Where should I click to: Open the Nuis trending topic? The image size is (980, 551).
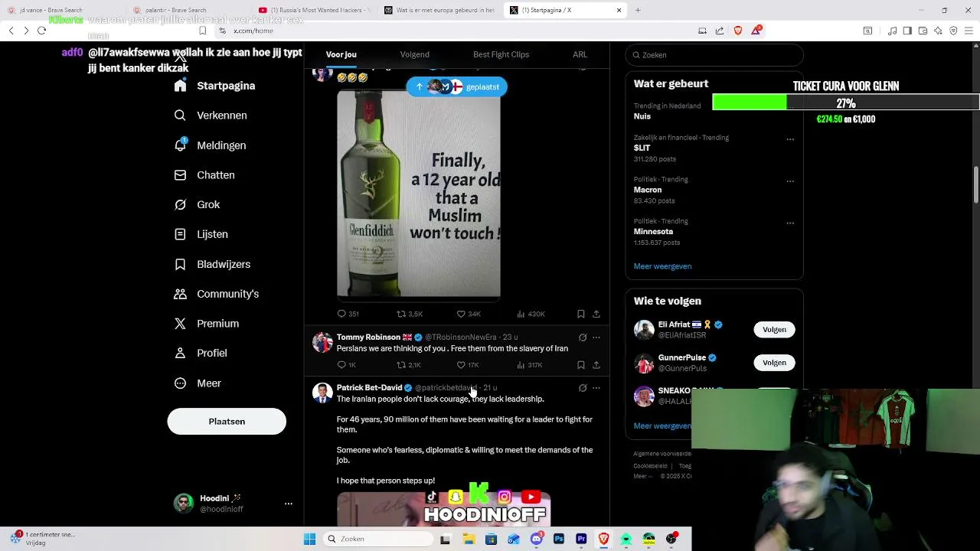(642, 116)
